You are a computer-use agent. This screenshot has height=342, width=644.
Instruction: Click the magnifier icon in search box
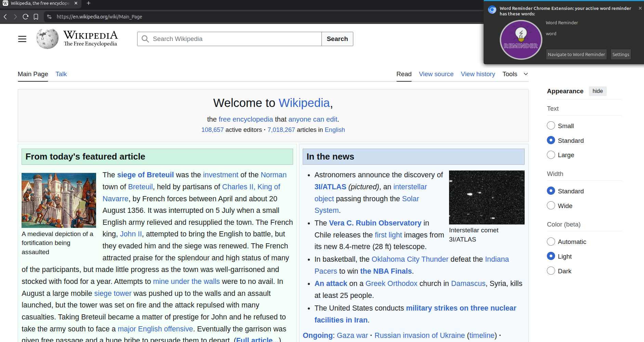pyautogui.click(x=145, y=39)
